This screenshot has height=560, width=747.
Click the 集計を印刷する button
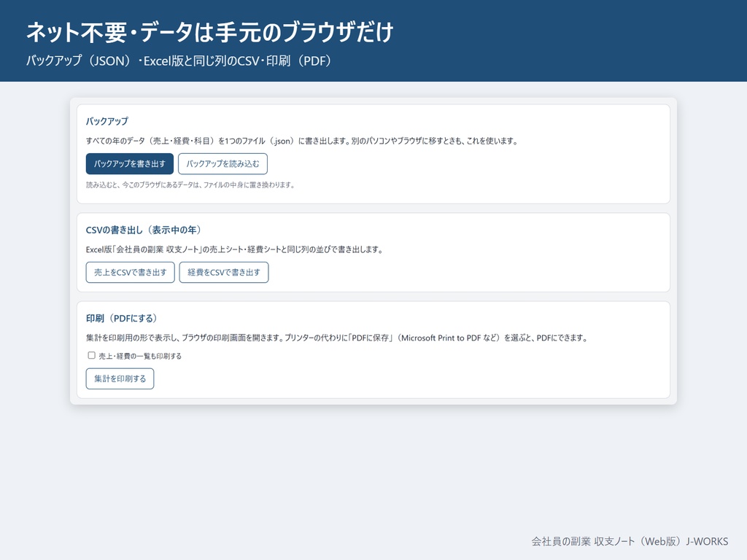point(120,378)
